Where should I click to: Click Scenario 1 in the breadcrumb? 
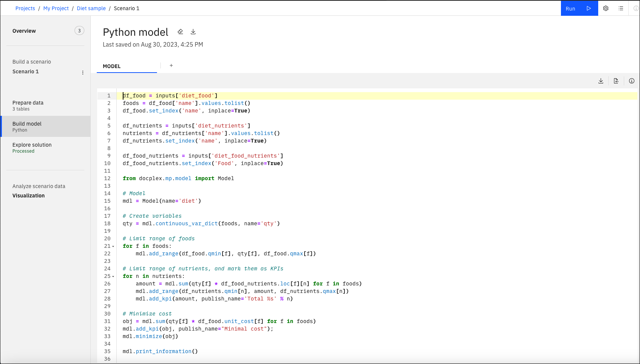126,8
